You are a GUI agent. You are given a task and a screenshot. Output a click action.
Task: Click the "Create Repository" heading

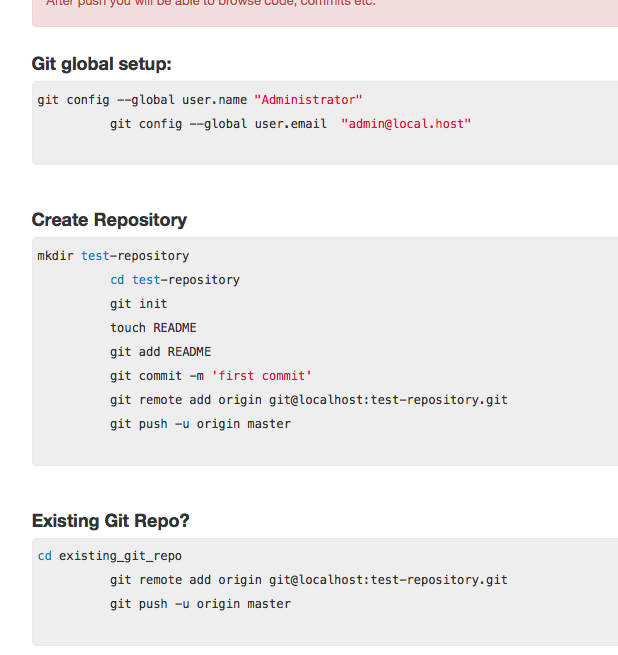tap(109, 220)
